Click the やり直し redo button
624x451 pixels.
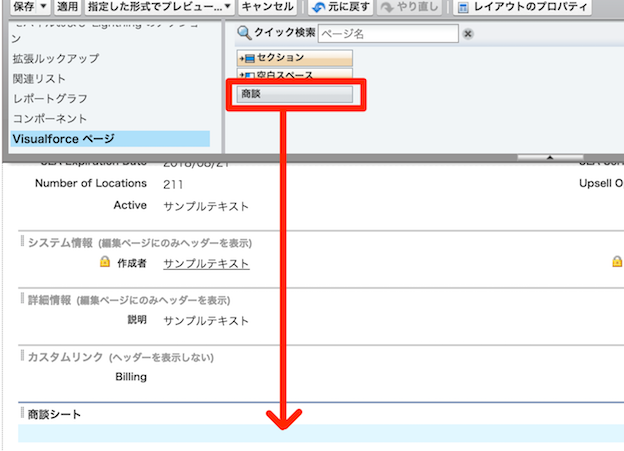tap(409, 7)
